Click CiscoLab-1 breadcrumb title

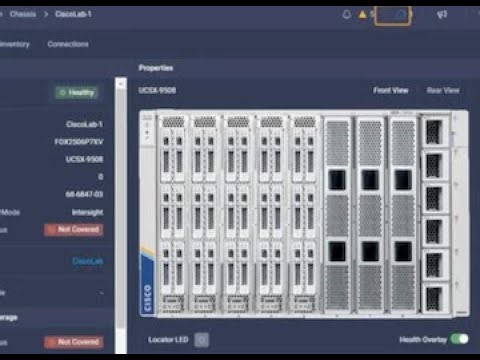(x=73, y=14)
